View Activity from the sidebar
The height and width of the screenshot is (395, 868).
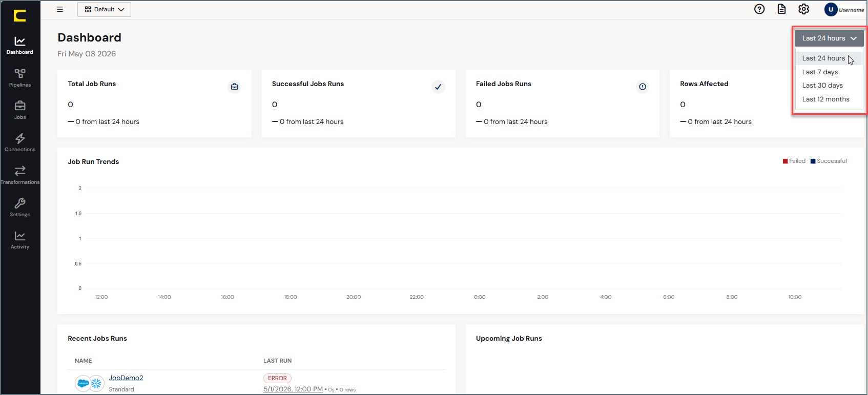tap(20, 240)
